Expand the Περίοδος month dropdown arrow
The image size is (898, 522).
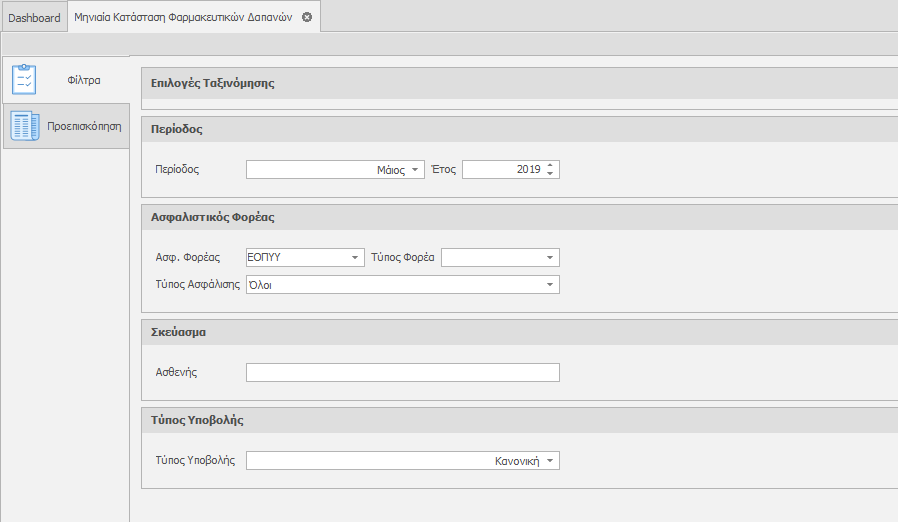click(416, 170)
